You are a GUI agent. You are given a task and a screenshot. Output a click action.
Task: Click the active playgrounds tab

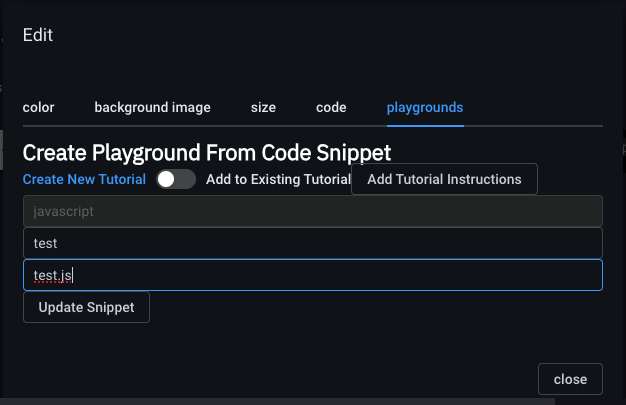click(424, 107)
